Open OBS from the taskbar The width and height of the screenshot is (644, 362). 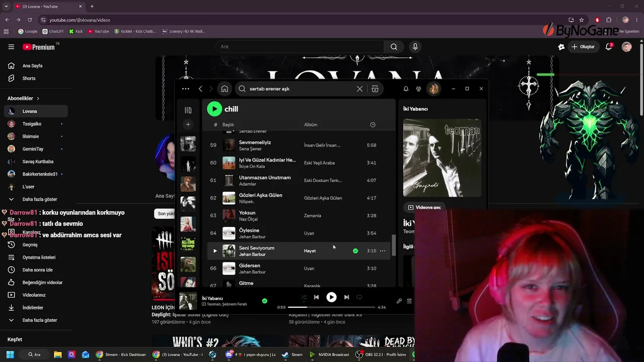coord(381,354)
